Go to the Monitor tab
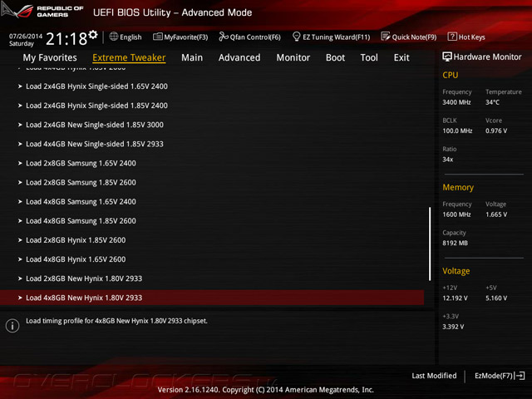The height and width of the screenshot is (399, 532). [x=293, y=57]
